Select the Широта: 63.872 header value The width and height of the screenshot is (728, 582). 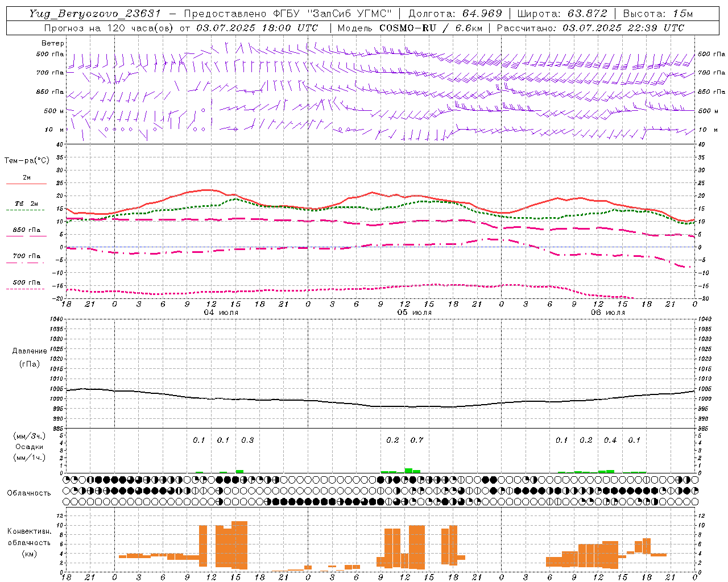[x=562, y=14]
